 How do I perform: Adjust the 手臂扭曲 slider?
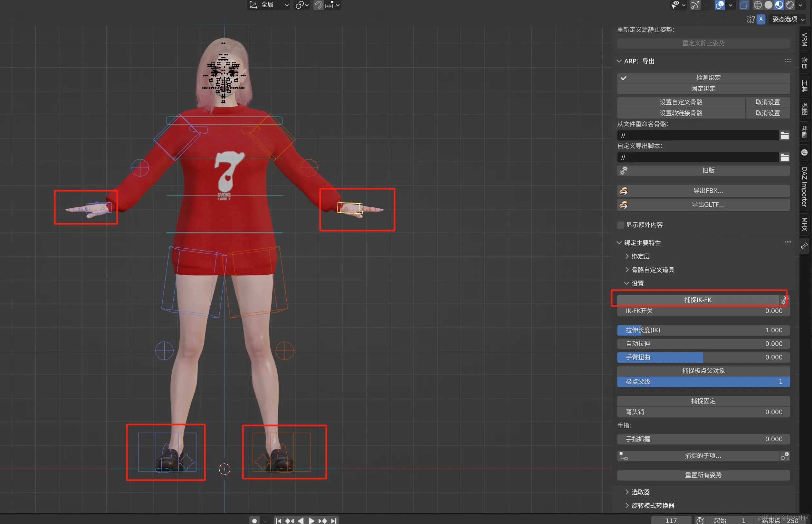[x=703, y=357]
